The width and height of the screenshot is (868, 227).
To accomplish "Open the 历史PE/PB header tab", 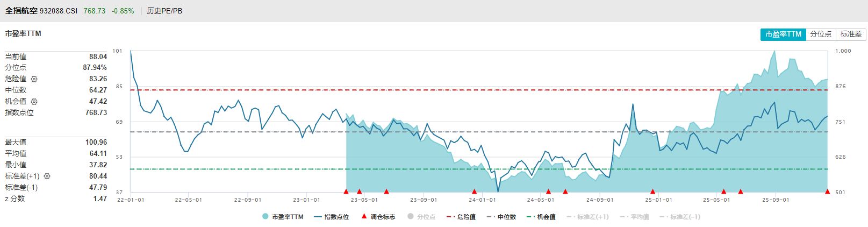I will click(x=164, y=11).
